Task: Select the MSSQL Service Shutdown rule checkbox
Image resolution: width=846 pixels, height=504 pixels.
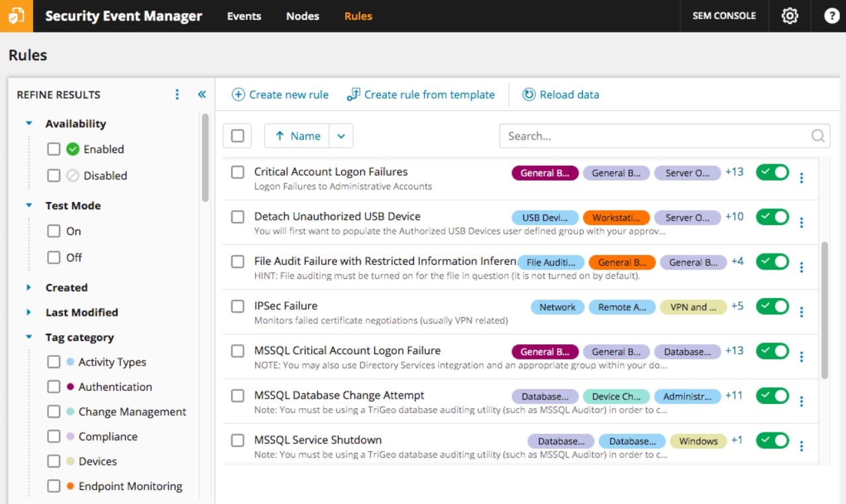Action: [x=238, y=440]
